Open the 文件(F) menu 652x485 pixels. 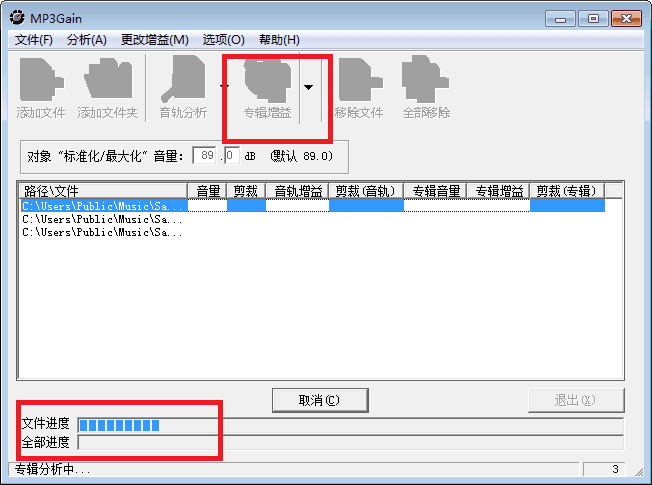34,40
